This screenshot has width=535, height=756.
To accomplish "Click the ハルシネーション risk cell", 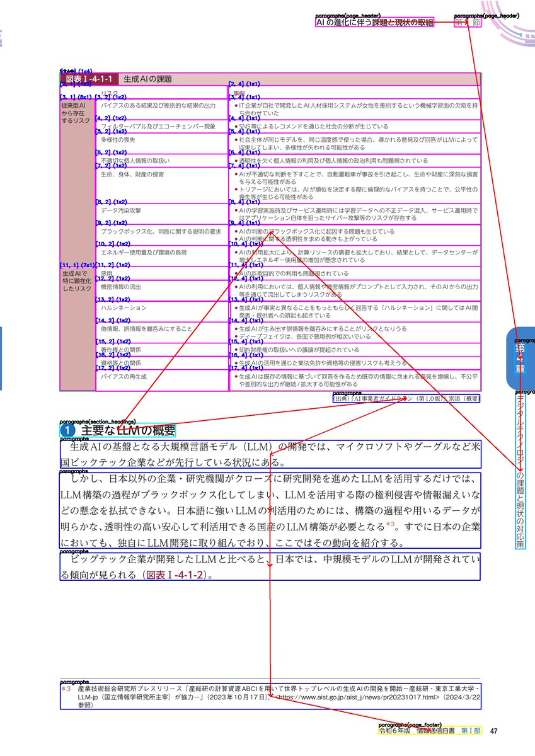I will tap(161, 311).
